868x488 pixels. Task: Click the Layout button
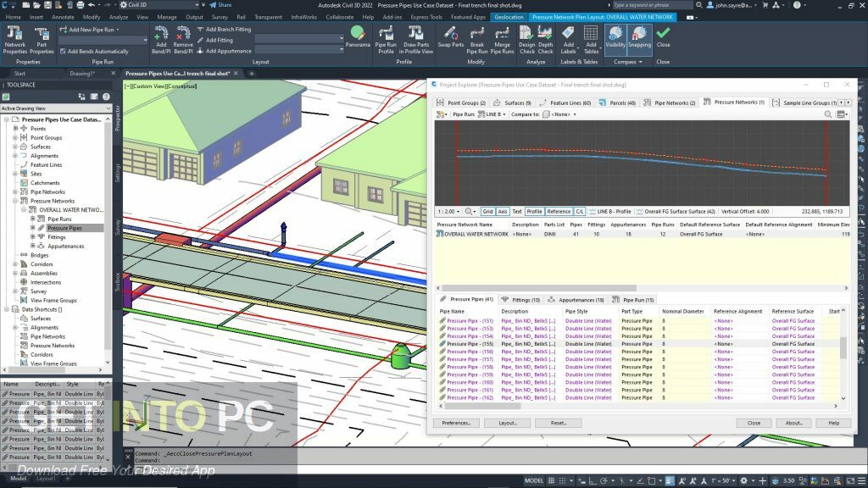click(x=508, y=423)
